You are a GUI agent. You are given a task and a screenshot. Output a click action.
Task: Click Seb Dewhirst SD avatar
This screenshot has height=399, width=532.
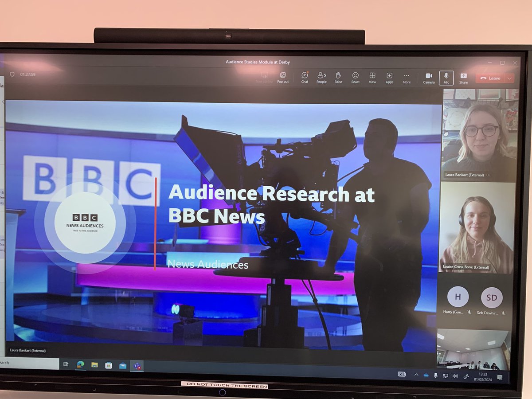tap(492, 297)
